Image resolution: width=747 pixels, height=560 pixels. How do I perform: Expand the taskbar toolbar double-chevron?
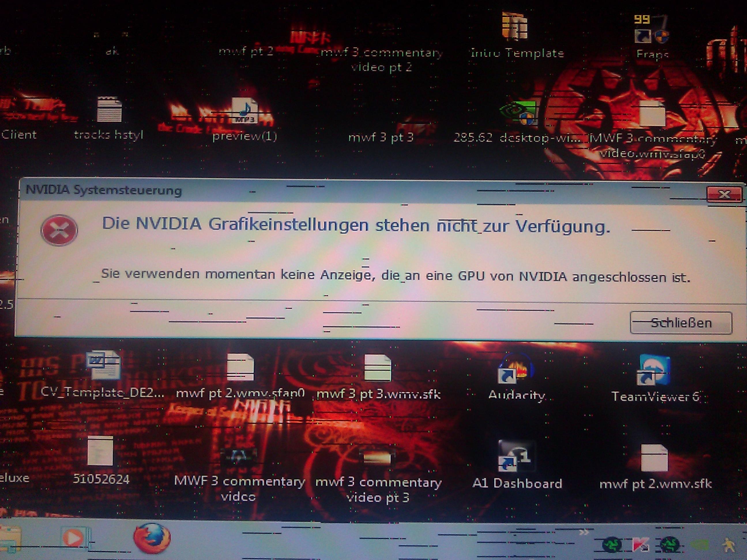583,532
